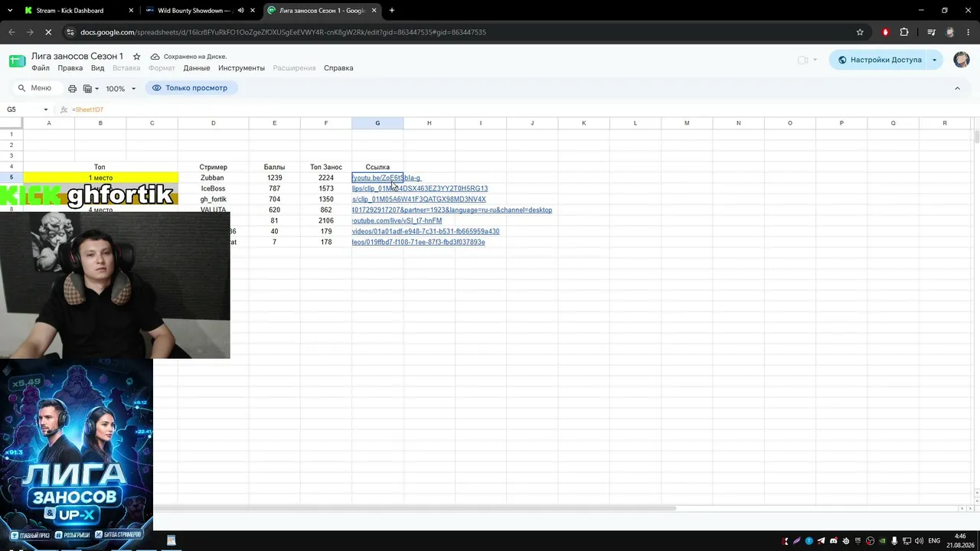Bookmark this page with the star icon

860,32
